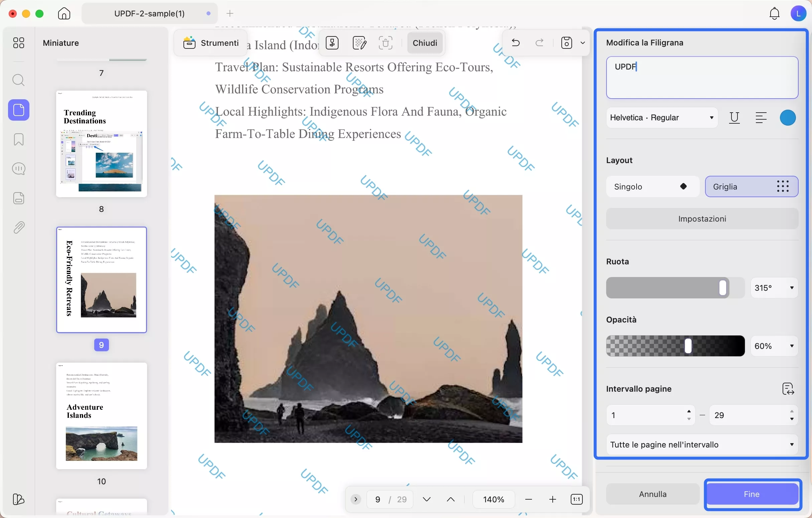Open the Tutte le pagine nell'intervallo dropdown
The image size is (812, 518).
point(702,444)
